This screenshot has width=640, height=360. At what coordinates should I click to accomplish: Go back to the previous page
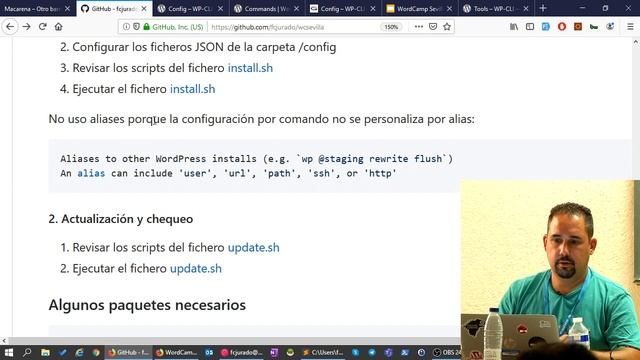(x=10, y=27)
